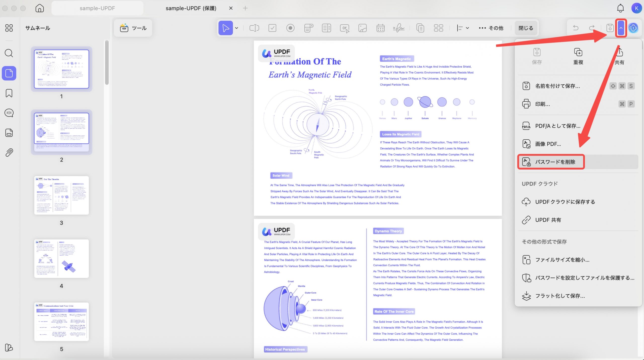Choose 名前を付けて保存 menu item
The image size is (644, 360).
[578, 86]
